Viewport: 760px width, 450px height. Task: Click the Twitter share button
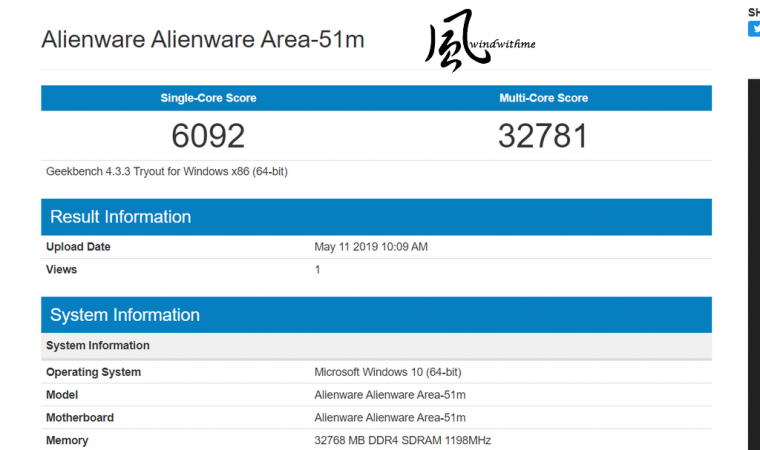tap(754, 29)
